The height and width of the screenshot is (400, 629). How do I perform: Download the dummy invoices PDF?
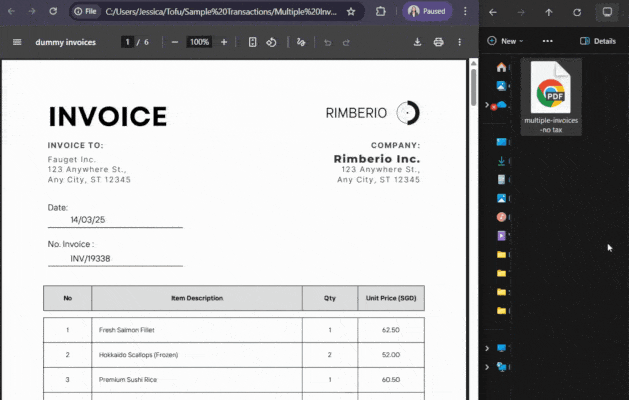pos(418,42)
